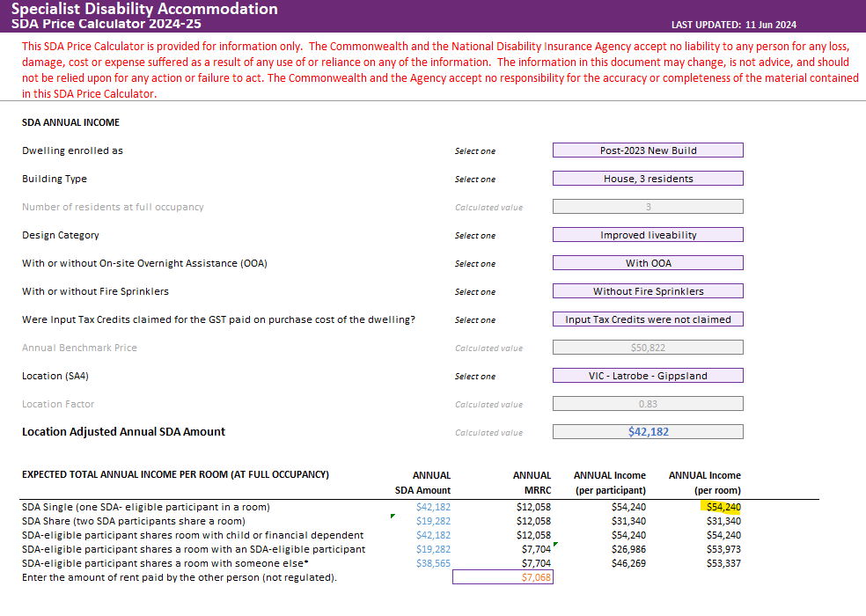Change the With OOA dropdown
The height and width of the screenshot is (616, 866).
[648, 263]
